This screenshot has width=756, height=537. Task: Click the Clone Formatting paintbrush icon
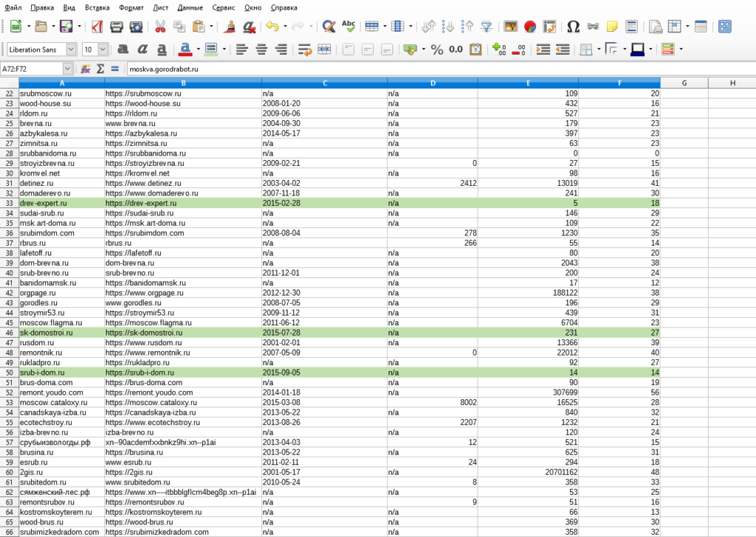[230, 27]
